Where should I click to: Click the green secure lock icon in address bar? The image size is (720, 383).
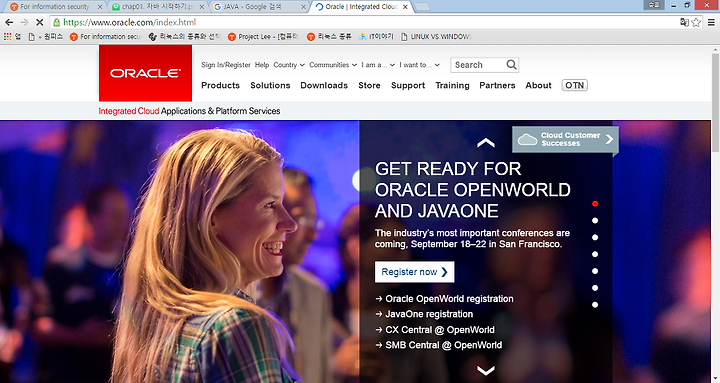click(x=56, y=22)
